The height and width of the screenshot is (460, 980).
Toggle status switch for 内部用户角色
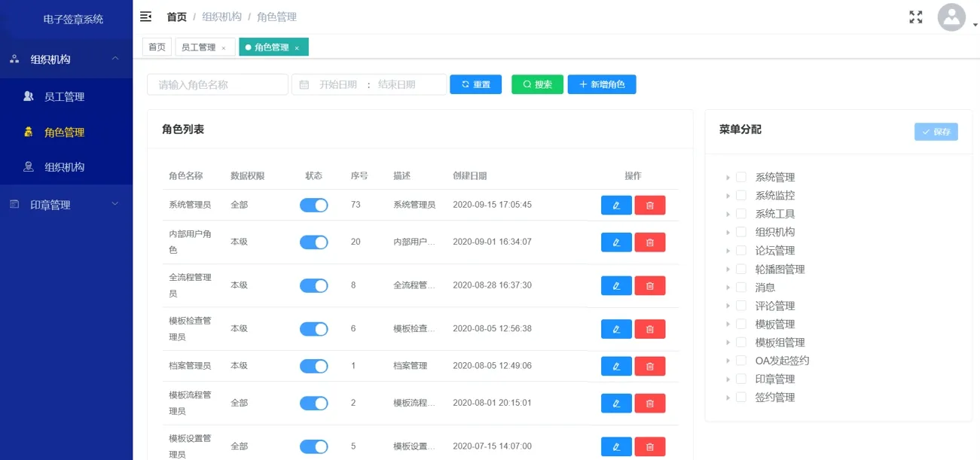pyautogui.click(x=314, y=242)
